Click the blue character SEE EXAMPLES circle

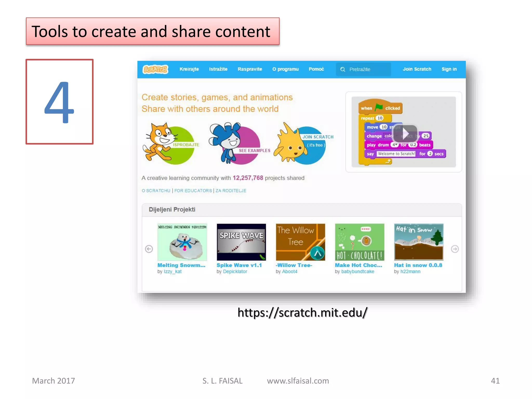[x=239, y=143]
